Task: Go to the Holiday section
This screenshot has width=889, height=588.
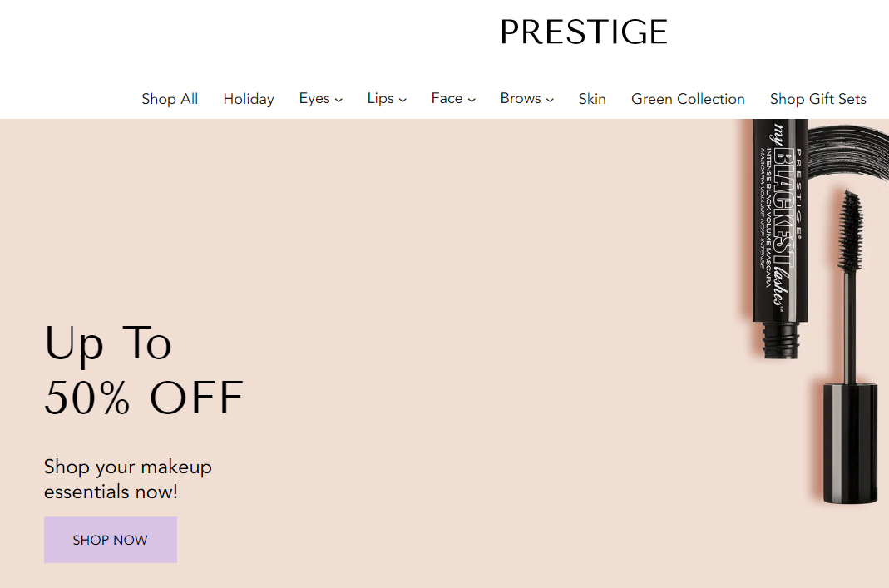Action: tap(249, 99)
